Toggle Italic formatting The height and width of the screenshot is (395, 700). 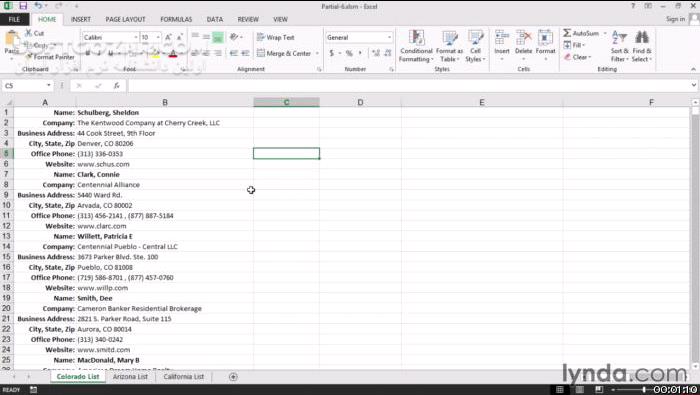pos(99,54)
